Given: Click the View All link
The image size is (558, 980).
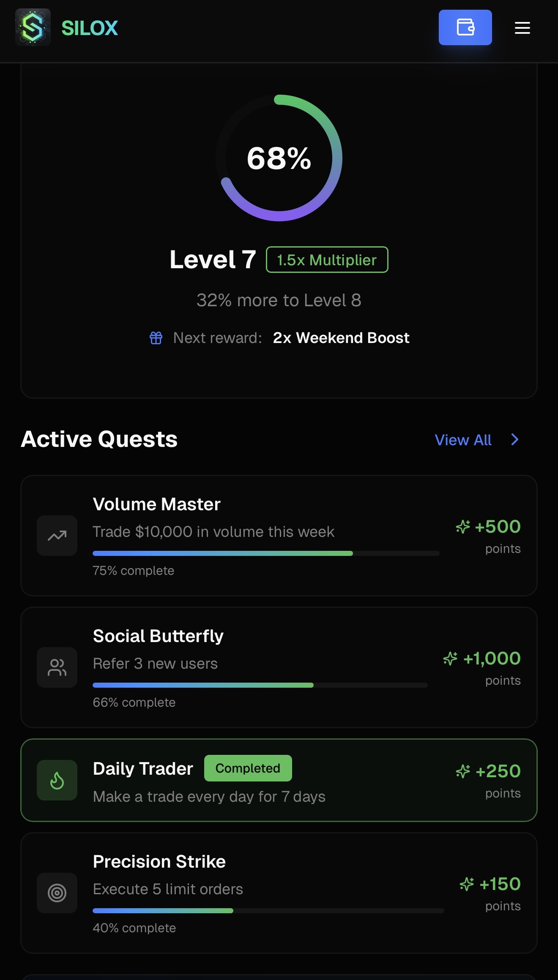Looking at the screenshot, I should tap(463, 440).
